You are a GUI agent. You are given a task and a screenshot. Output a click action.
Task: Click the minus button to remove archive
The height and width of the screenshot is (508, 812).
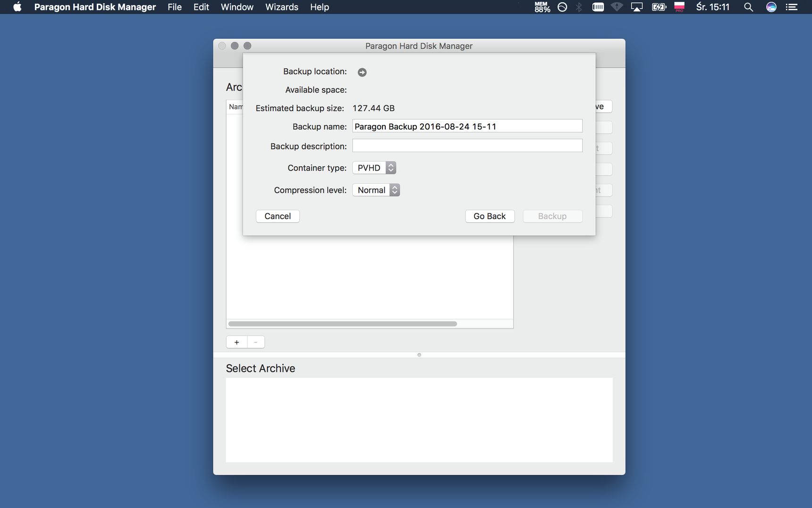(x=256, y=342)
